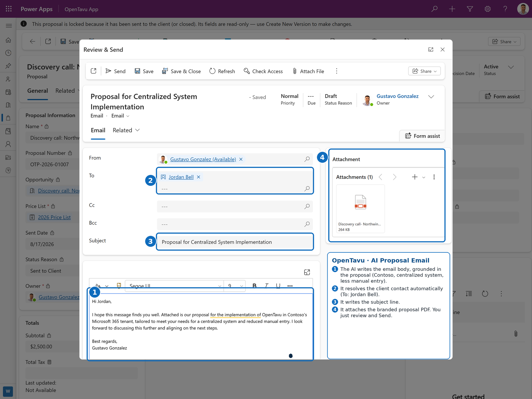
Task: Open the Share dropdown on the proposal form
Action: click(x=504, y=42)
